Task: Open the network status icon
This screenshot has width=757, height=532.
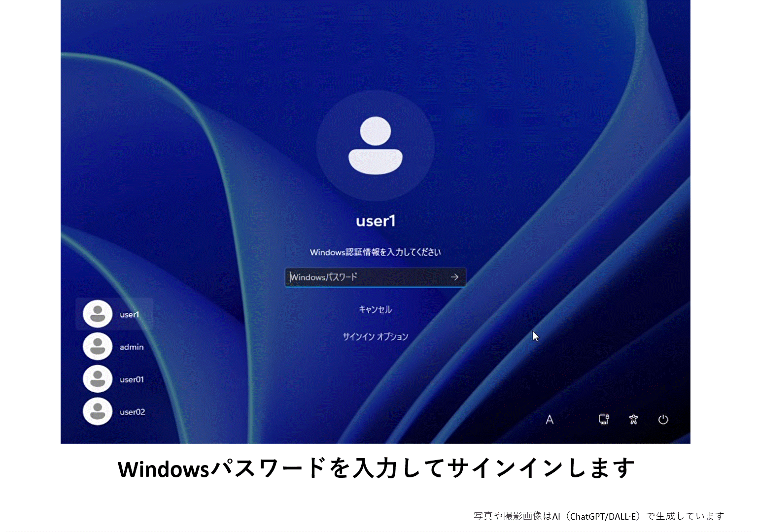Action: (604, 419)
